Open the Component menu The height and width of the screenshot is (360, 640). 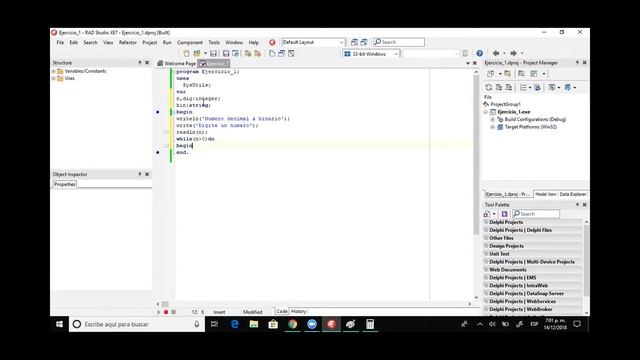tap(189, 42)
